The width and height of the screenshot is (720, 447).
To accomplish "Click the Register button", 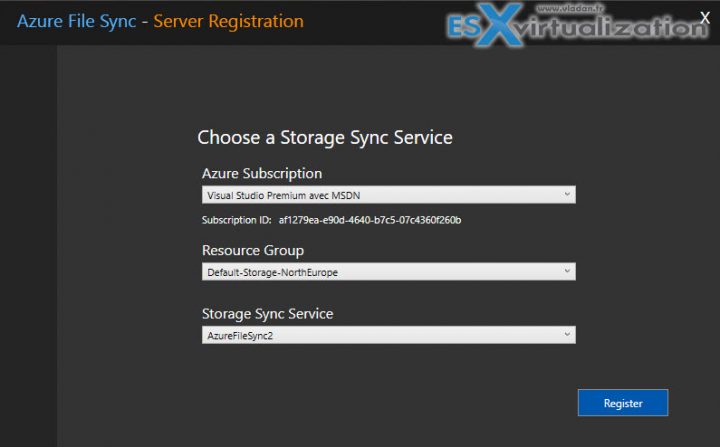I will (622, 403).
